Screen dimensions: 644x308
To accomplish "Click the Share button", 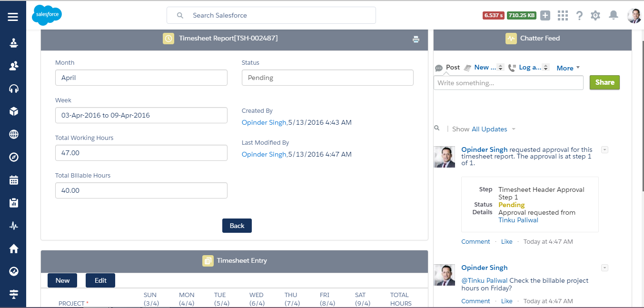I will [604, 82].
